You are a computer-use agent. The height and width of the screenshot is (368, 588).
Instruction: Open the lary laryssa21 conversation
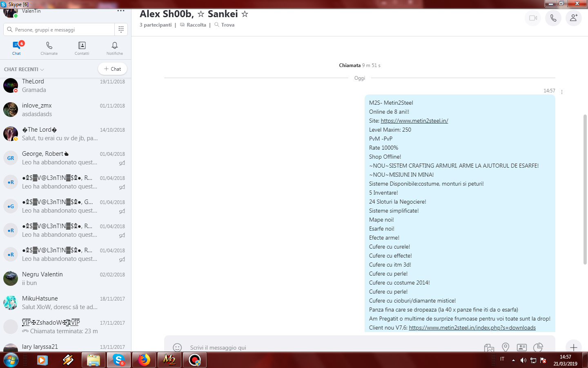(x=65, y=347)
